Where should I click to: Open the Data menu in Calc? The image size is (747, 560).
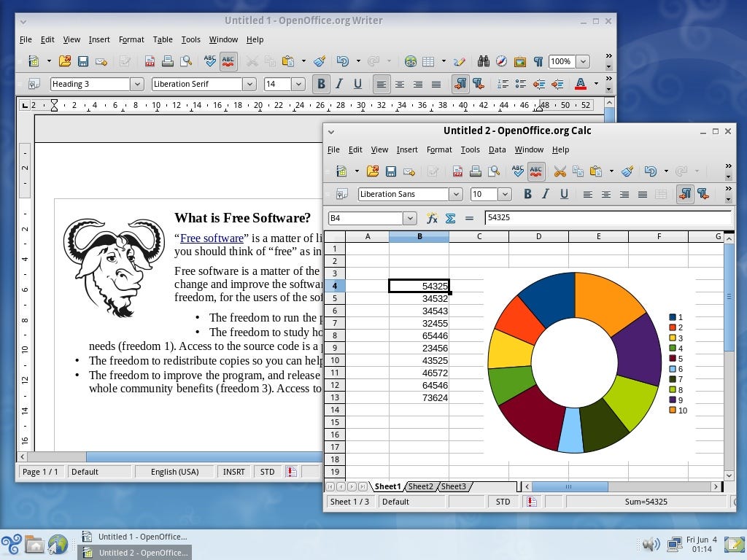[497, 149]
